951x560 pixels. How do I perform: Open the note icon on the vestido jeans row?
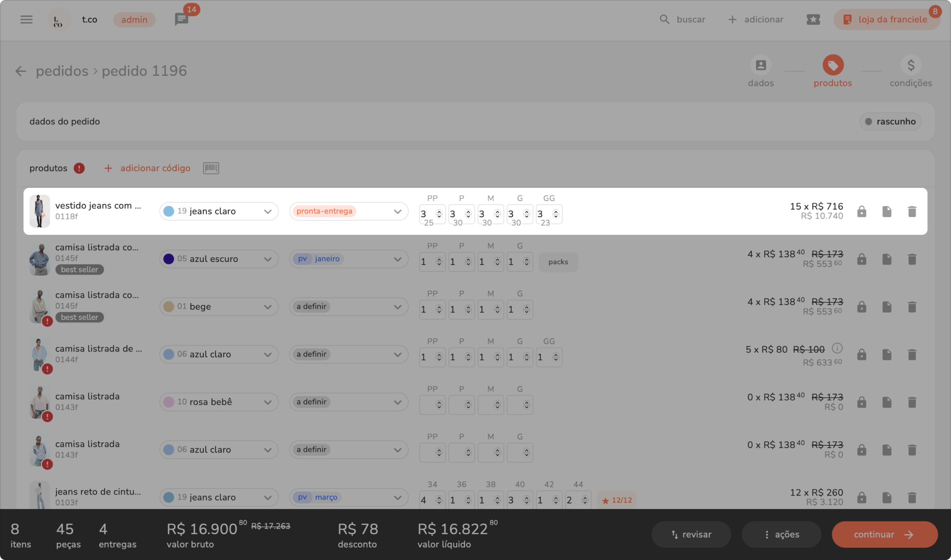(x=886, y=211)
